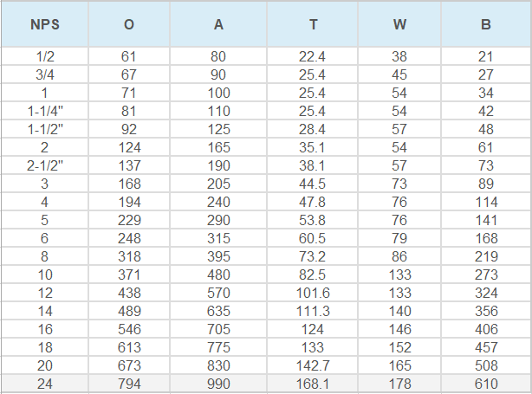Image resolution: width=532 pixels, height=394 pixels.
Task: Select the value 990 in A column
Action: 218,384
